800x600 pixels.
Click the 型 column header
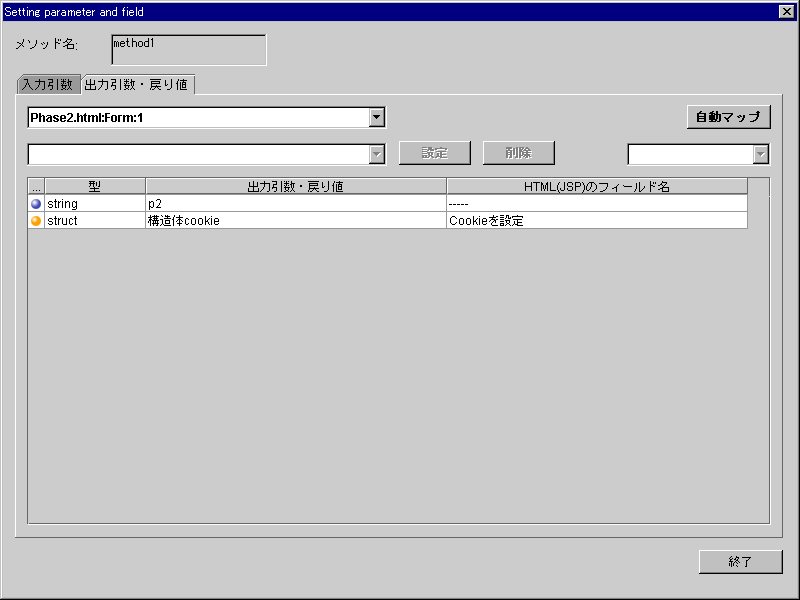[95, 187]
